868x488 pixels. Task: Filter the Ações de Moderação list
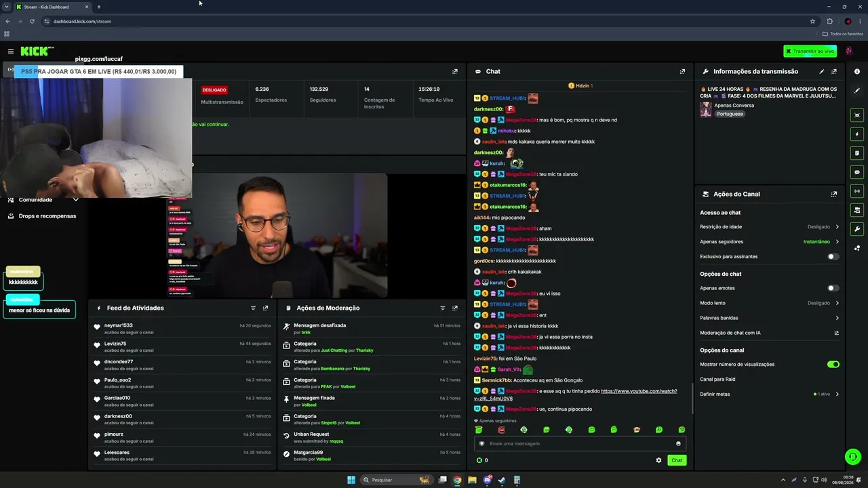click(443, 308)
